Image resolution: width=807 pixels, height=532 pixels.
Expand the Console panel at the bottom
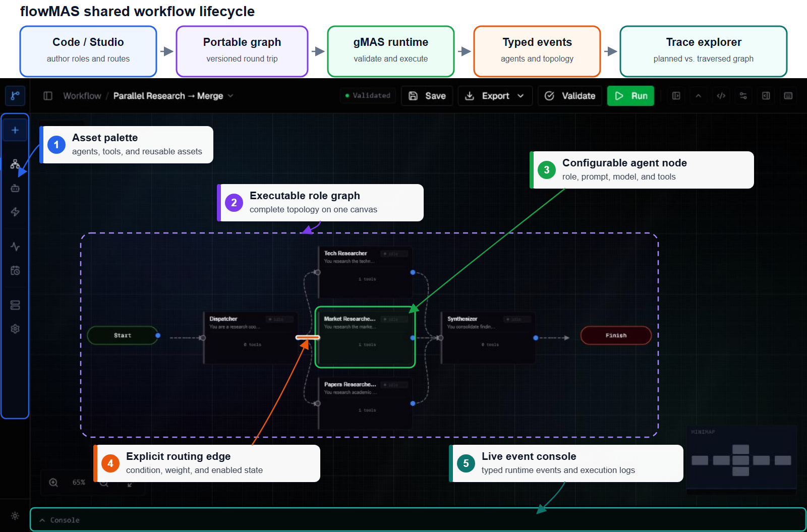pyautogui.click(x=418, y=520)
